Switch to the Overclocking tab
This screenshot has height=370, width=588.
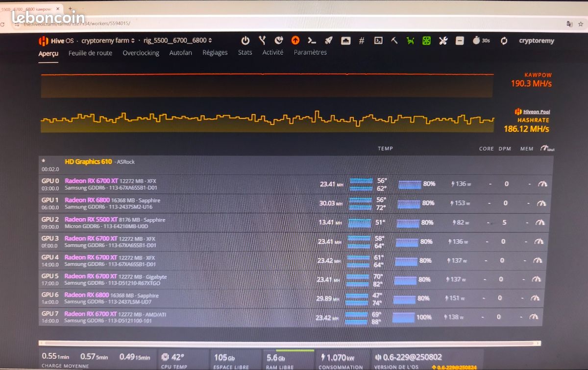(141, 53)
